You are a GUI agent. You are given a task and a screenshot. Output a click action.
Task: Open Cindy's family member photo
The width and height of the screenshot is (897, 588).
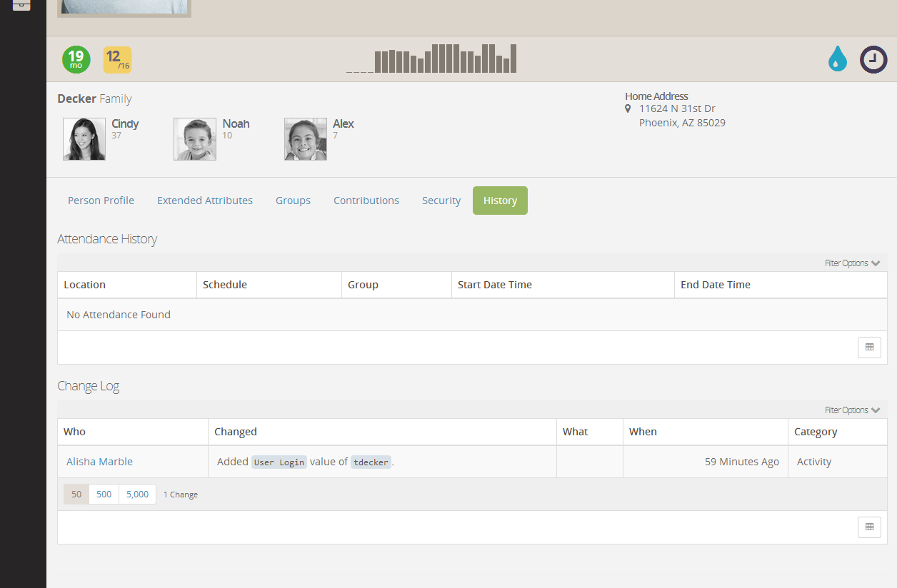coord(84,139)
